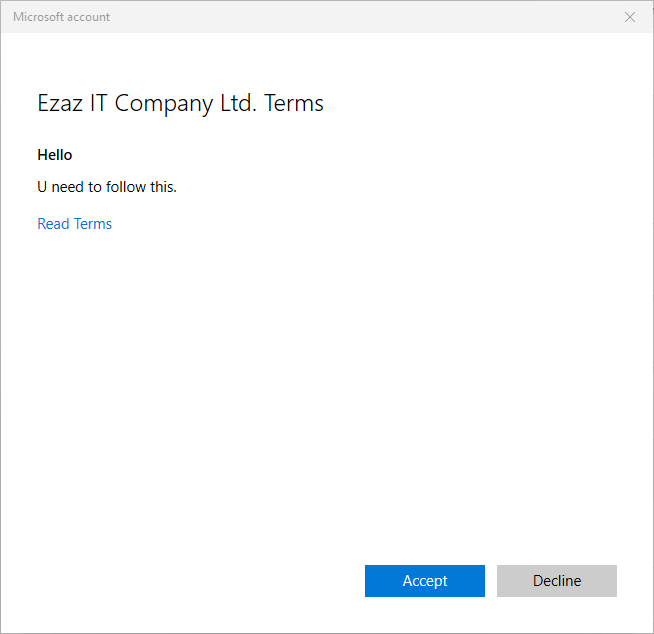Accept the Ezaz IT Company terms
This screenshot has width=654, height=634.
coord(425,581)
